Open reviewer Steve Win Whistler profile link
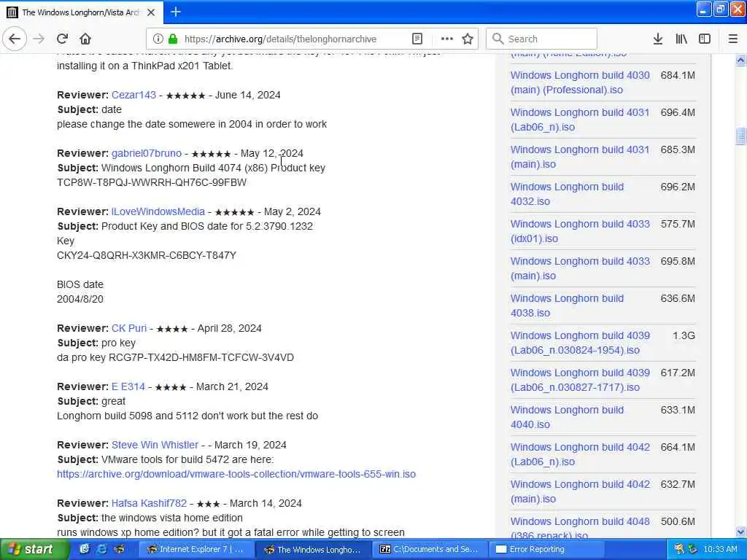The height and width of the screenshot is (560, 747). click(155, 445)
